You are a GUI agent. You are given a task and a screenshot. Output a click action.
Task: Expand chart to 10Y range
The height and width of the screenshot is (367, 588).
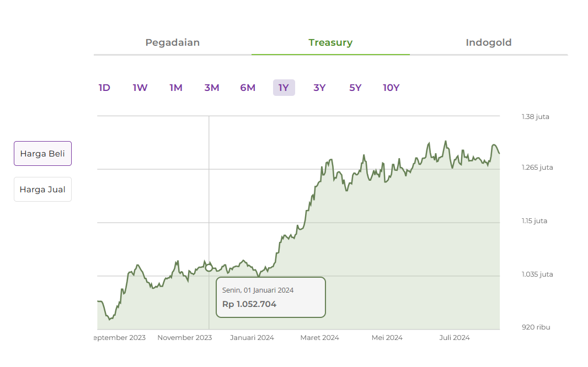point(391,88)
